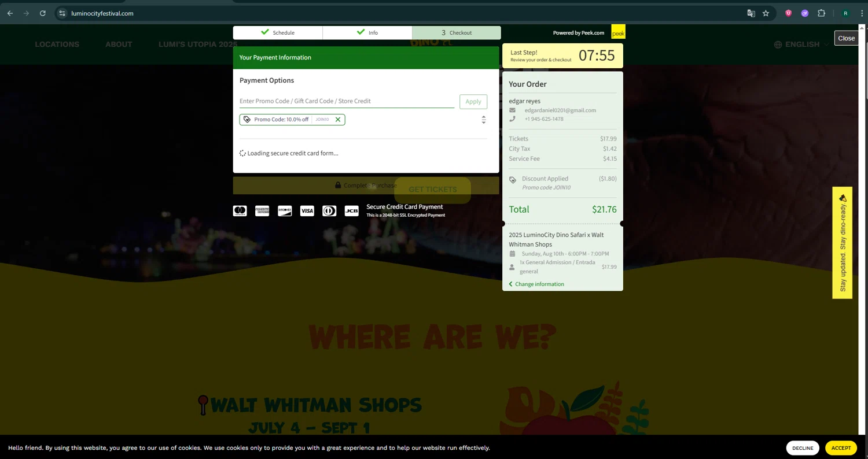
Task: Click the email envelope icon in order
Action: (x=512, y=110)
